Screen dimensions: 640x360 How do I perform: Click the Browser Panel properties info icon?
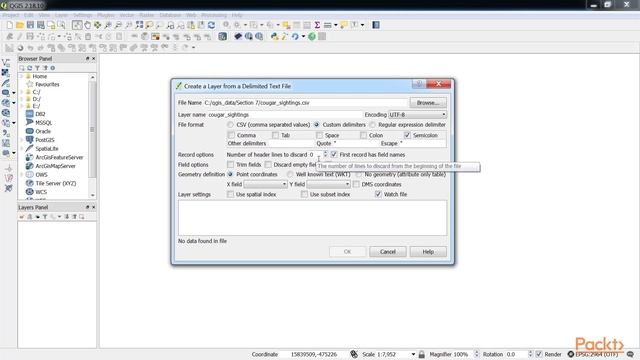pyautogui.click(x=53, y=68)
